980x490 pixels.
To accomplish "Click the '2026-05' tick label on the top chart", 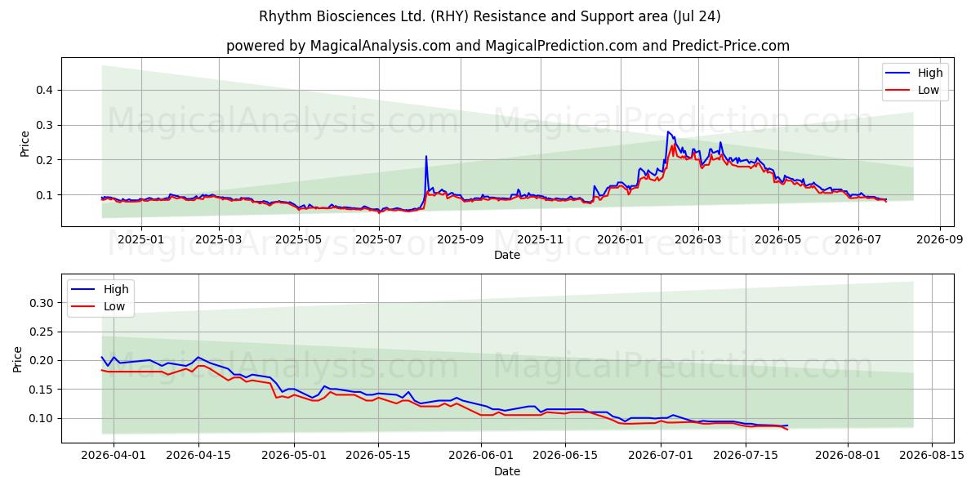I will coord(777,240).
